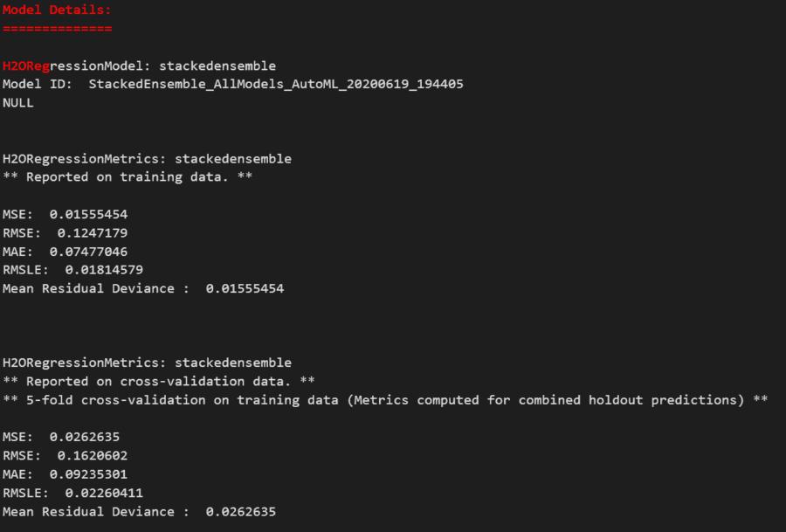Click the Model ID StackedEnsemble_AllModels_AutoML value
The width and height of the screenshot is (786, 532).
[276, 84]
